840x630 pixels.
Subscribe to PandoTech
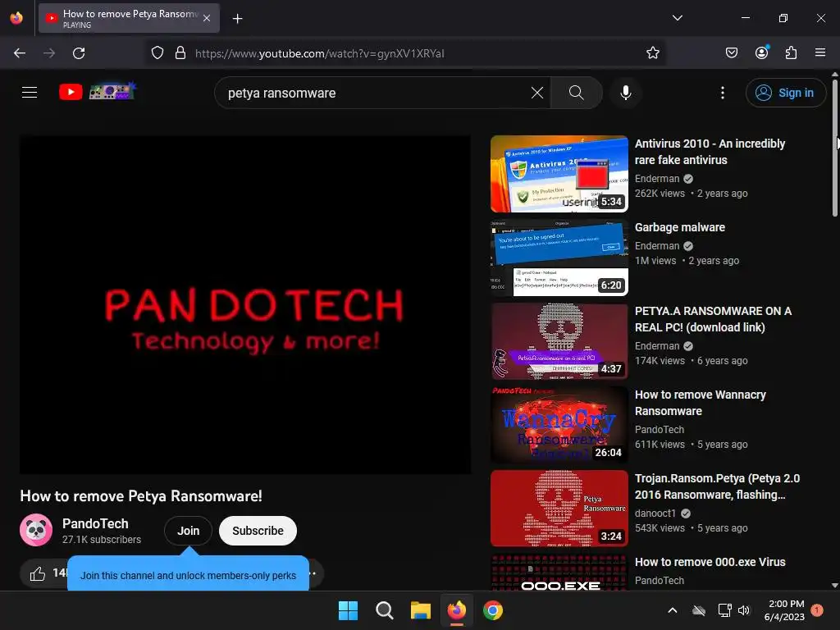click(x=258, y=531)
